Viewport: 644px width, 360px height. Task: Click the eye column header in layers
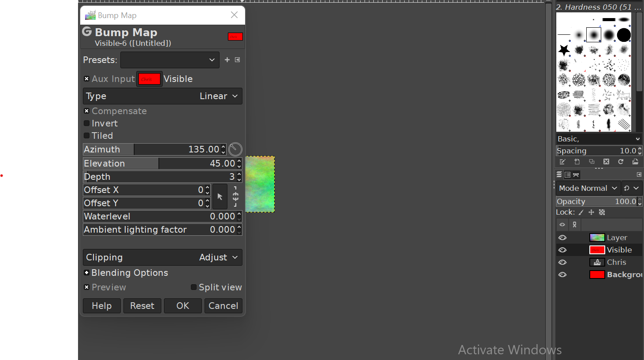pyautogui.click(x=562, y=225)
